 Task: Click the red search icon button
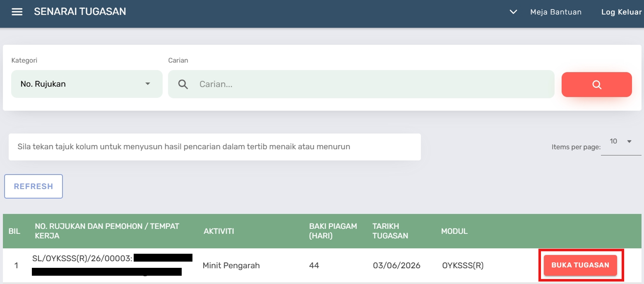click(596, 85)
